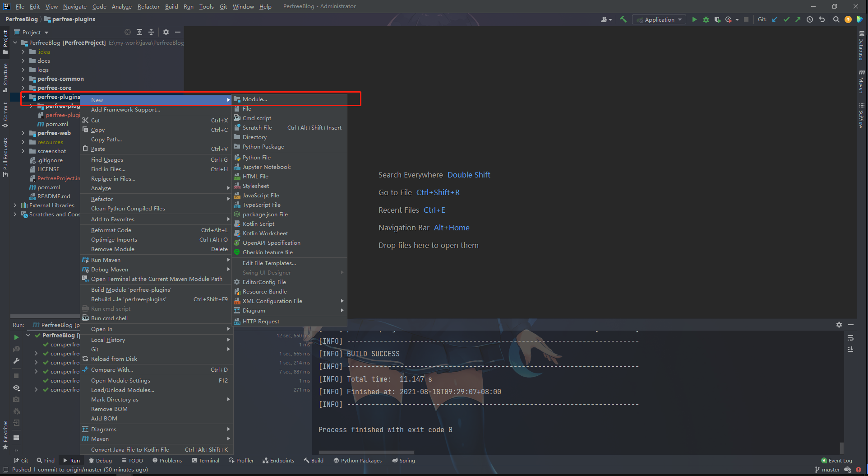
Task: Click the soft-wrap icon in Run console
Action: [x=850, y=338]
